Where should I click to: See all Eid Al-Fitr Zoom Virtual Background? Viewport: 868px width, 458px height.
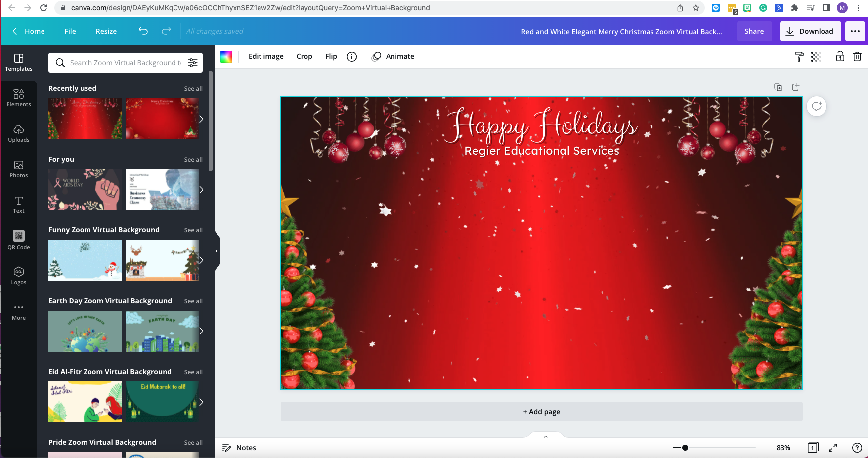193,372
